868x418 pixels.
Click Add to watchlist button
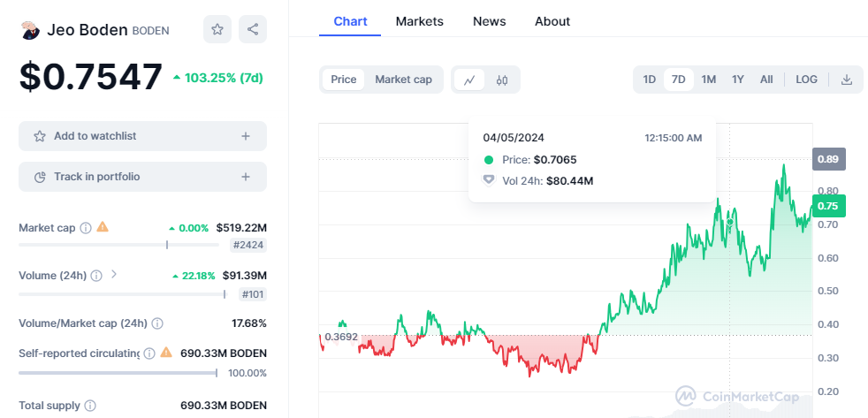point(143,136)
